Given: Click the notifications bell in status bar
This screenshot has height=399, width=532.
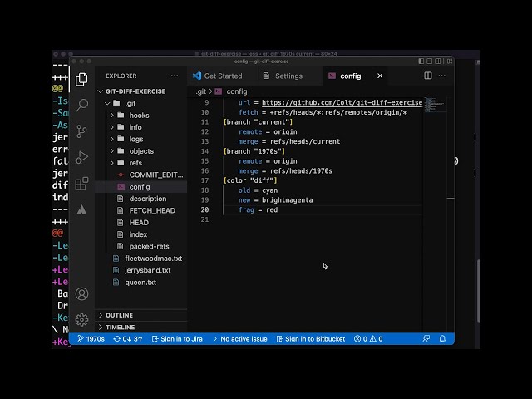Looking at the screenshot, I should point(442,338).
